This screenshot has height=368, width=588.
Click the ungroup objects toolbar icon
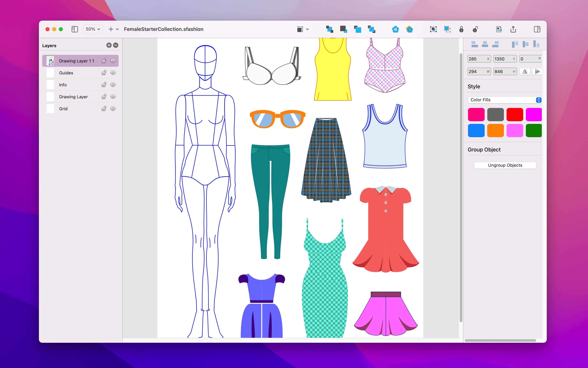pyautogui.click(x=447, y=29)
